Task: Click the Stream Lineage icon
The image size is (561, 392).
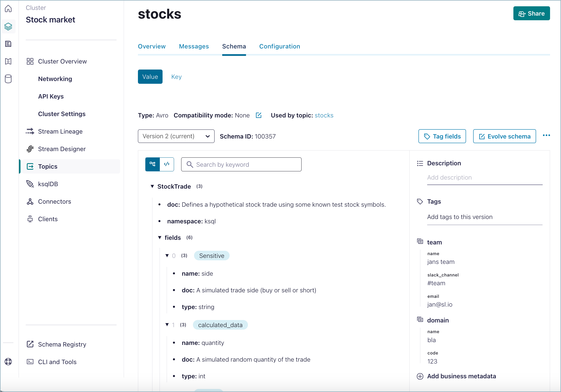Action: (30, 131)
